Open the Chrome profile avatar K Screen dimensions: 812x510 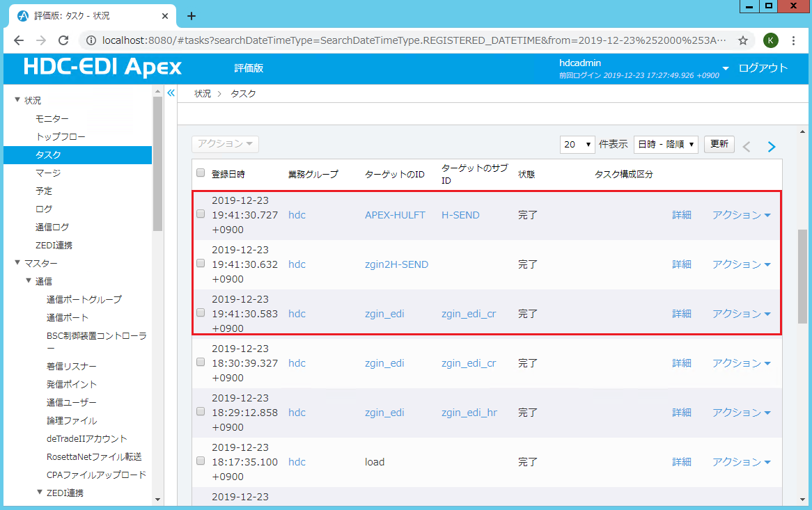(x=771, y=40)
